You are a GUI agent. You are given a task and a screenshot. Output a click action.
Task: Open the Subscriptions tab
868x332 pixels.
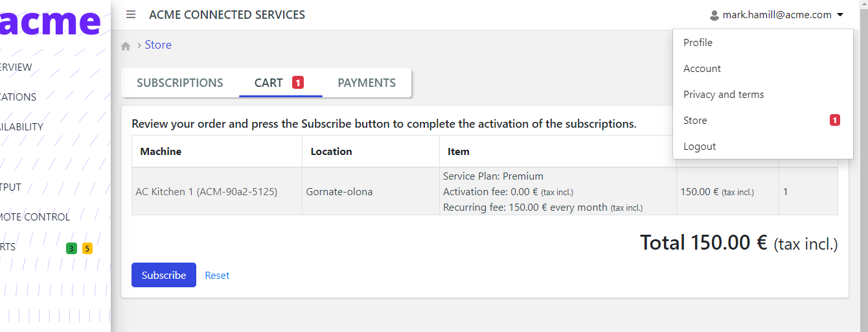pyautogui.click(x=180, y=83)
